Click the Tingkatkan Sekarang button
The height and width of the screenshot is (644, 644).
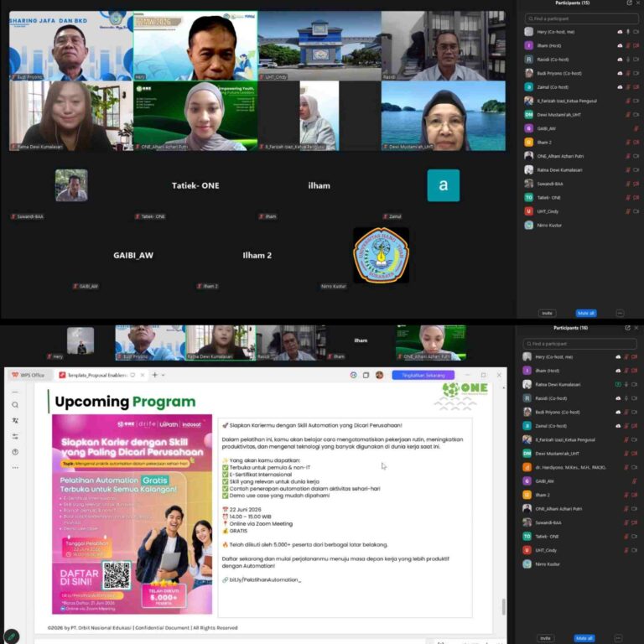[423, 375]
